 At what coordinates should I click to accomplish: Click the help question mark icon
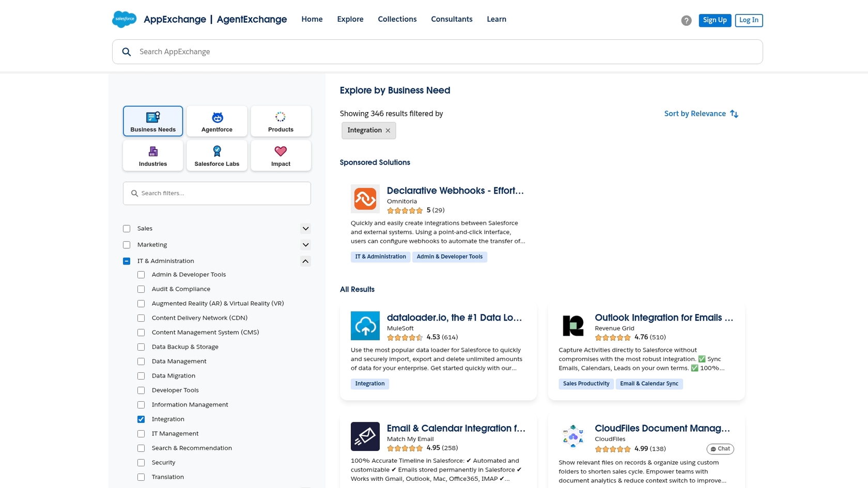pyautogui.click(x=686, y=20)
